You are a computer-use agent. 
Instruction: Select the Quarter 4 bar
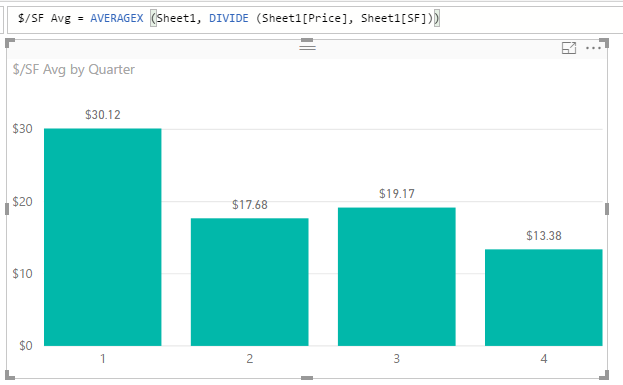pos(544,297)
